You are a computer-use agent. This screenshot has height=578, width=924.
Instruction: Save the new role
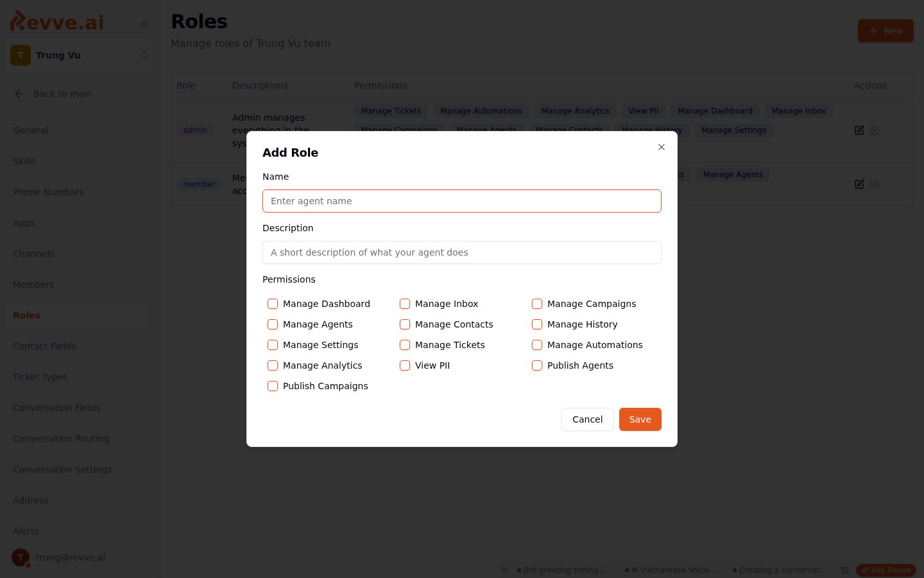point(640,419)
